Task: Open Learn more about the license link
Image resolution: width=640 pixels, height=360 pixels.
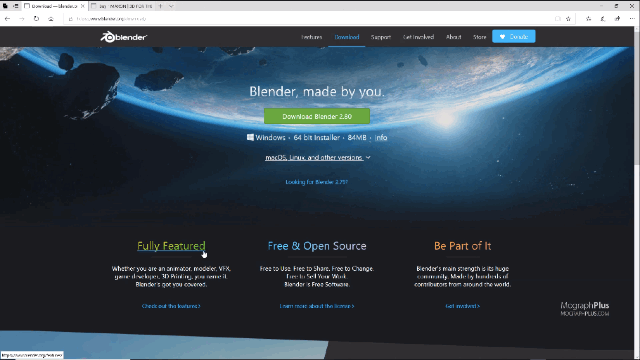Action: coord(317,306)
